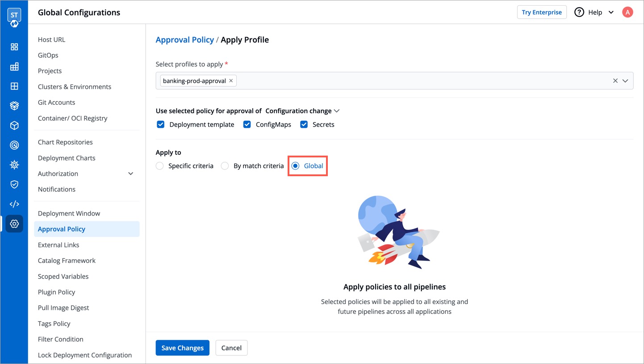Click the shield Security icon in sidebar
This screenshot has height=364, width=644.
pos(14,184)
